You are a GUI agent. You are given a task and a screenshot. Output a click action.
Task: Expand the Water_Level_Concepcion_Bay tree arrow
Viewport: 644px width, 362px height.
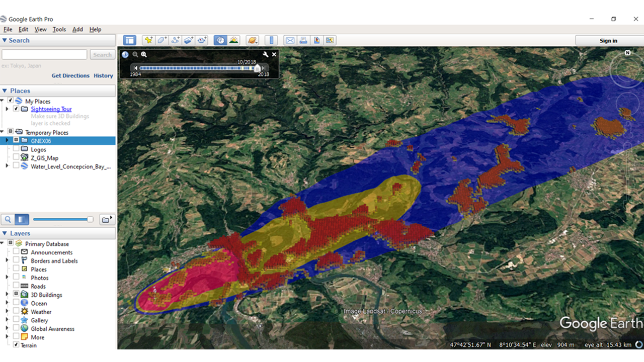coord(7,166)
